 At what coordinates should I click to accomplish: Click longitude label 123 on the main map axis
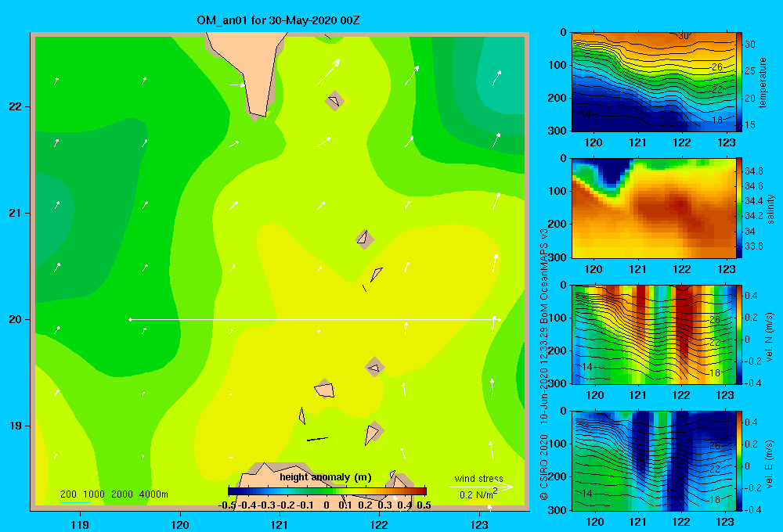(479, 525)
